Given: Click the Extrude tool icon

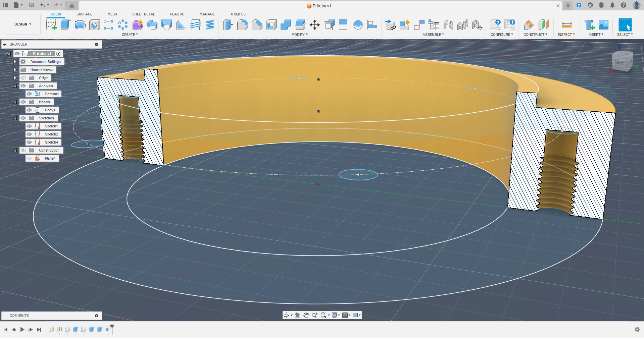Looking at the screenshot, I should tap(65, 25).
